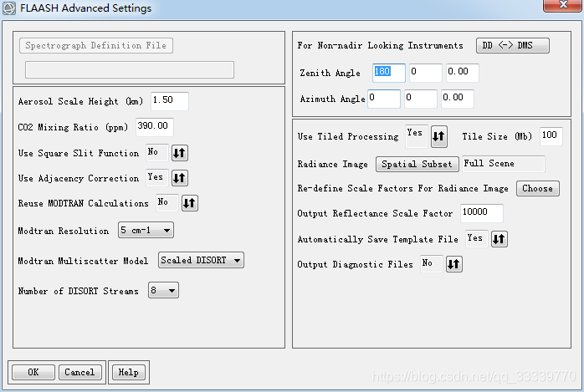The width and height of the screenshot is (584, 392).
Task: Click the 'Modtran Multiscatter Model' label
Action: pyautogui.click(x=83, y=261)
